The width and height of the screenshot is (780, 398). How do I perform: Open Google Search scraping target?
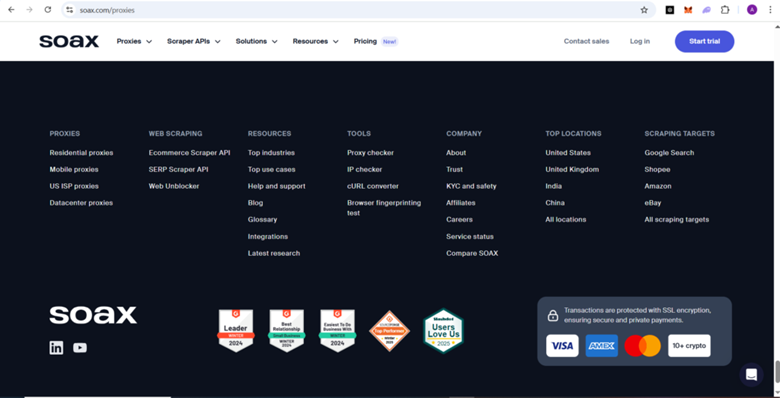tap(669, 153)
